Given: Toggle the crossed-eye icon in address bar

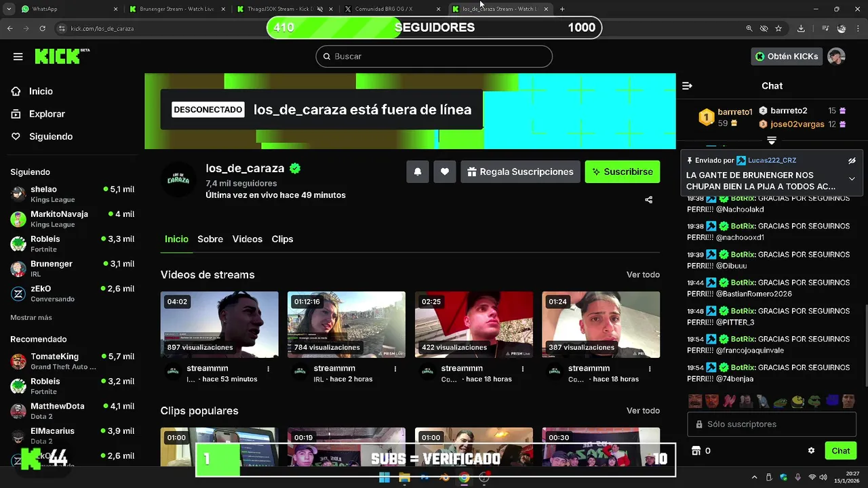Looking at the screenshot, I should click(764, 28).
